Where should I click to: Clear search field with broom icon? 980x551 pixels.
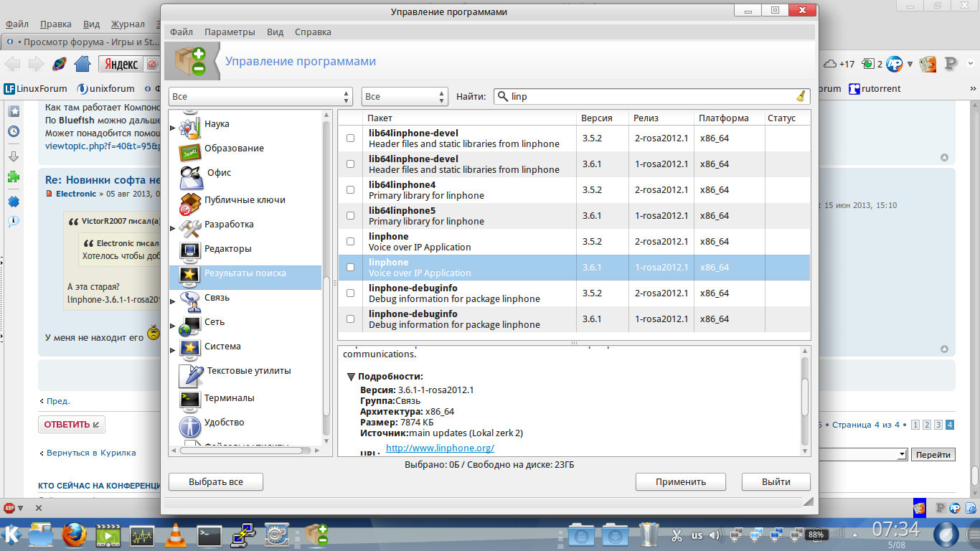[x=801, y=96]
